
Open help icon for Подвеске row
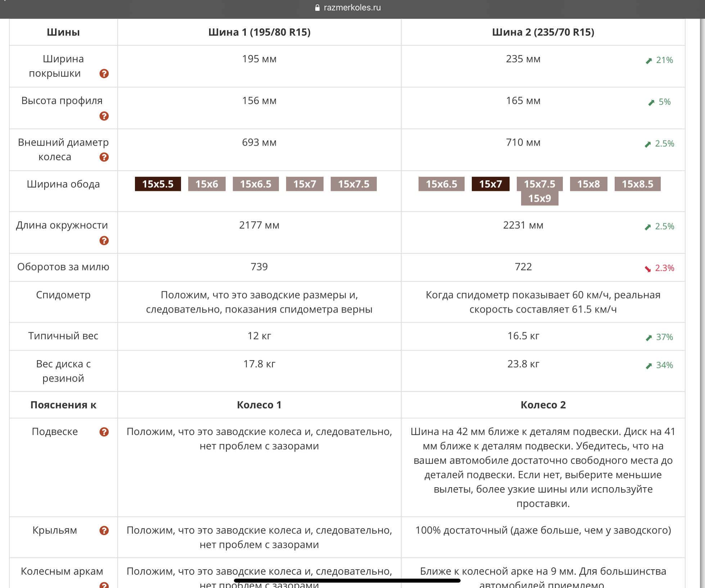pos(104,432)
